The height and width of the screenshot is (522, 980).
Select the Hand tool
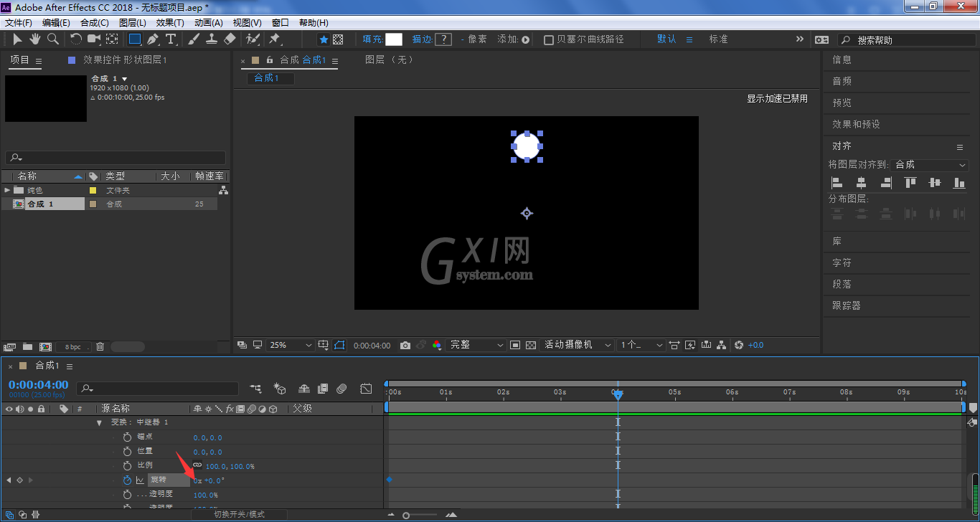(34, 39)
